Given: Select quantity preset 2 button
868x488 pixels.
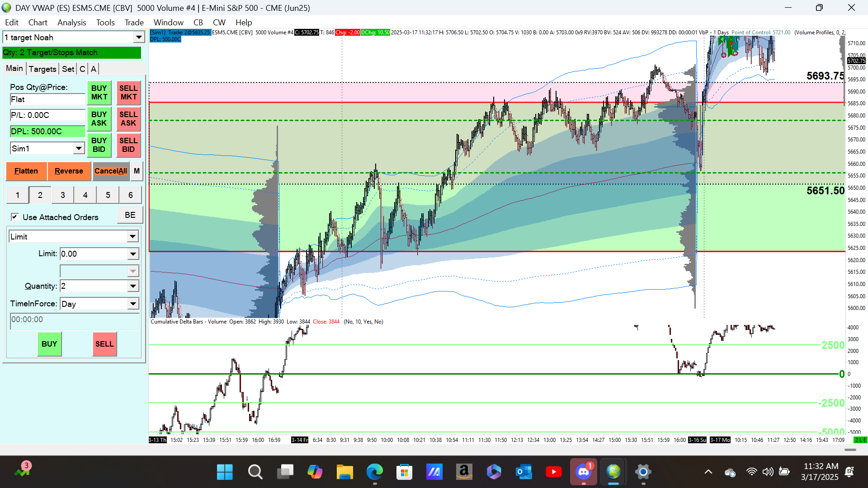Looking at the screenshot, I should point(40,195).
